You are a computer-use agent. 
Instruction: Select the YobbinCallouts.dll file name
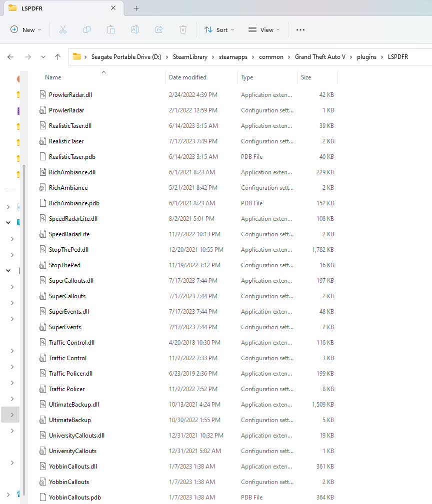73,467
